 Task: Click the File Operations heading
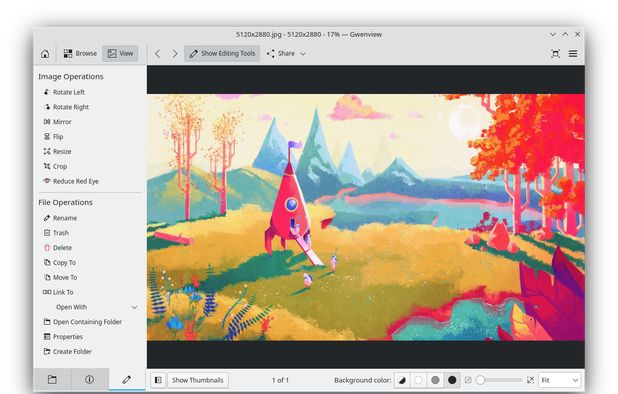click(x=65, y=203)
